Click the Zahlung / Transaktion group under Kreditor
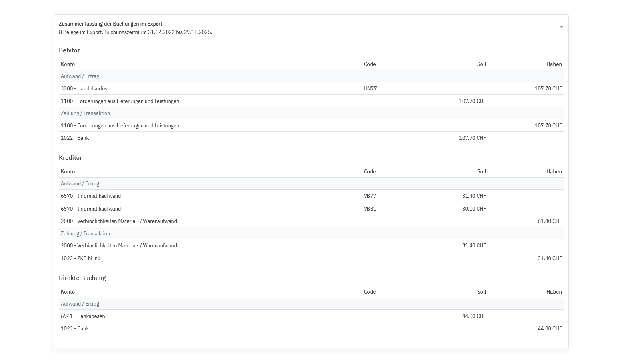The height and width of the screenshot is (364, 624). click(85, 234)
